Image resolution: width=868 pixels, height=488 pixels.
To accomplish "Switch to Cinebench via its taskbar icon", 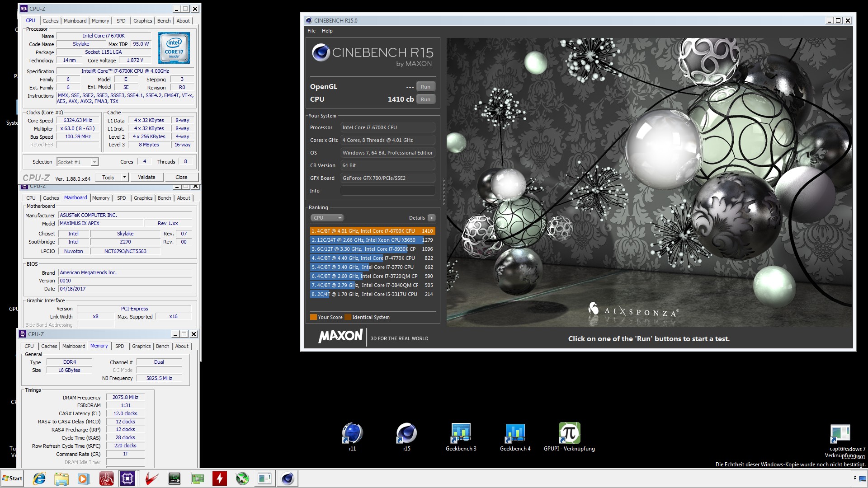I will click(287, 479).
